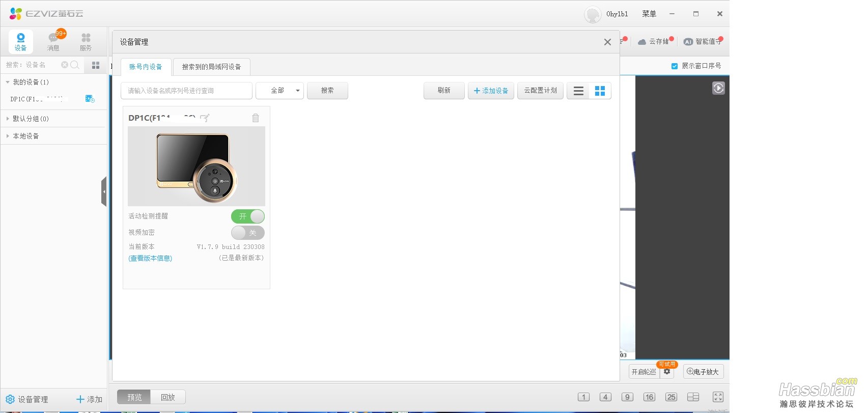The width and height of the screenshot is (868, 413).
Task: Focus the device name or serial query field
Action: (x=186, y=91)
